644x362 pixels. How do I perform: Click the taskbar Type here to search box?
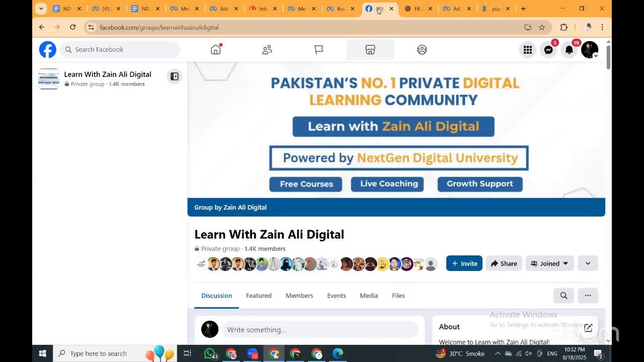pos(115,353)
